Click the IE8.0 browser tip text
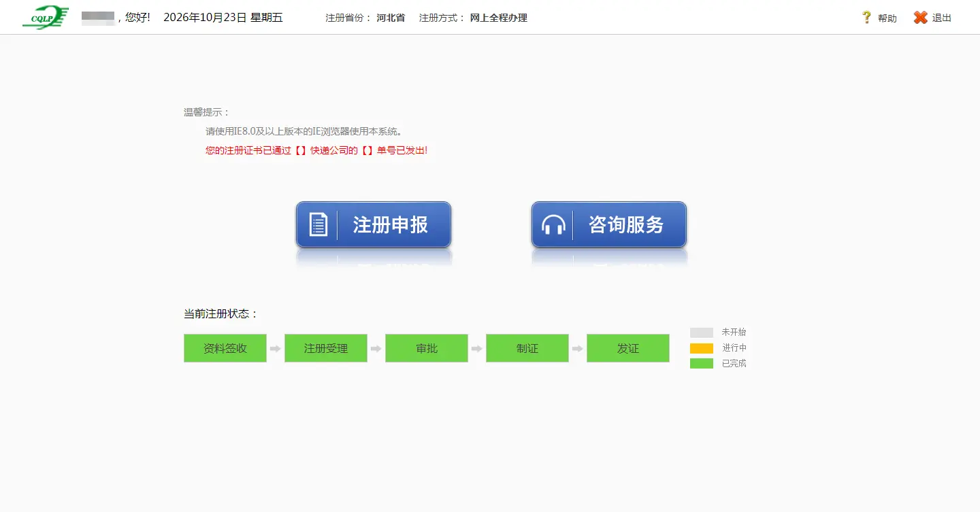This screenshot has height=512, width=980. click(304, 131)
